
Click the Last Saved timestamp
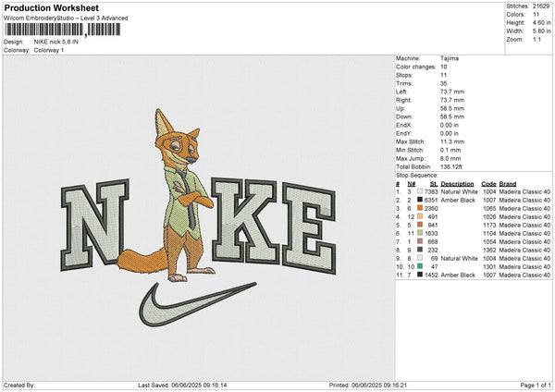coord(182,385)
